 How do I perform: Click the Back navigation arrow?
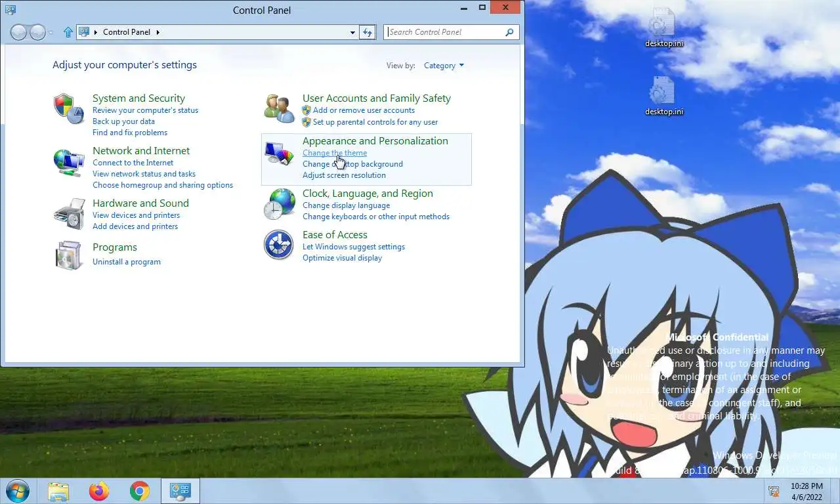[x=18, y=31]
